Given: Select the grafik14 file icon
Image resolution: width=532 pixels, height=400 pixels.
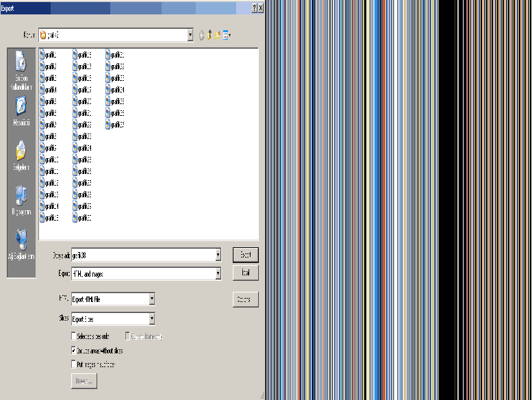Looking at the screenshot, I should coord(42,206).
